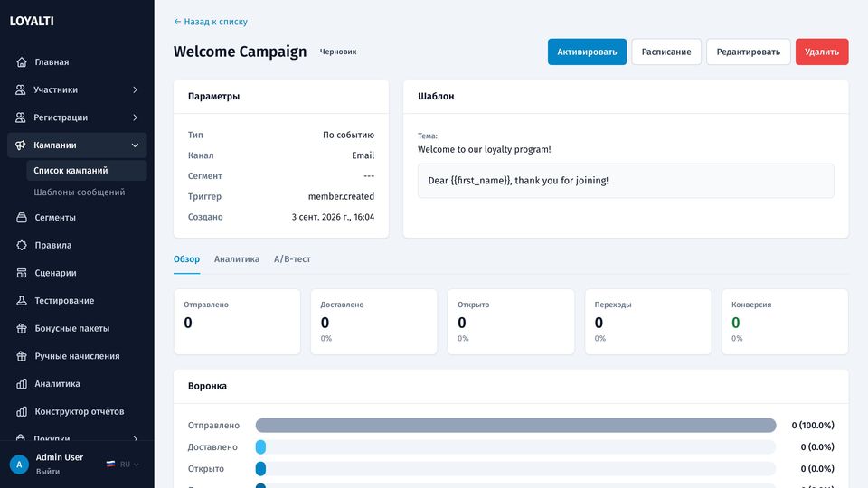Open Шаблоны сообщений submenu item

click(87, 192)
